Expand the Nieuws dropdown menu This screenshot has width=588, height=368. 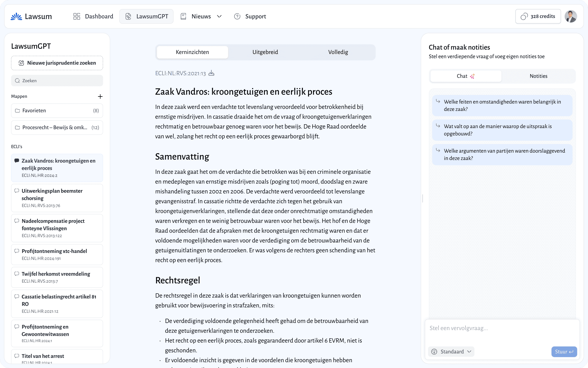click(x=219, y=17)
